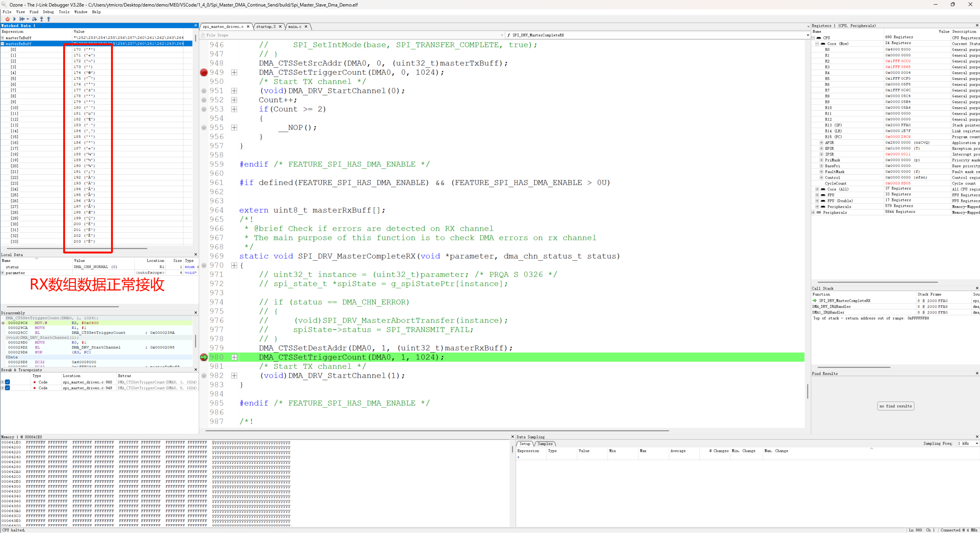
Task: Click the source editor horizontal scrollbar
Action: click(437, 431)
